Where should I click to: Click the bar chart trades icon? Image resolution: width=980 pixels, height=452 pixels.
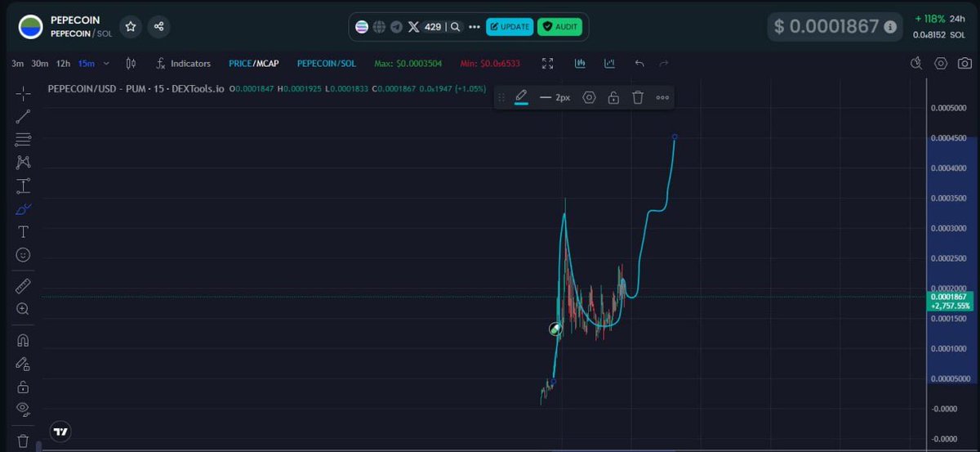click(x=580, y=63)
